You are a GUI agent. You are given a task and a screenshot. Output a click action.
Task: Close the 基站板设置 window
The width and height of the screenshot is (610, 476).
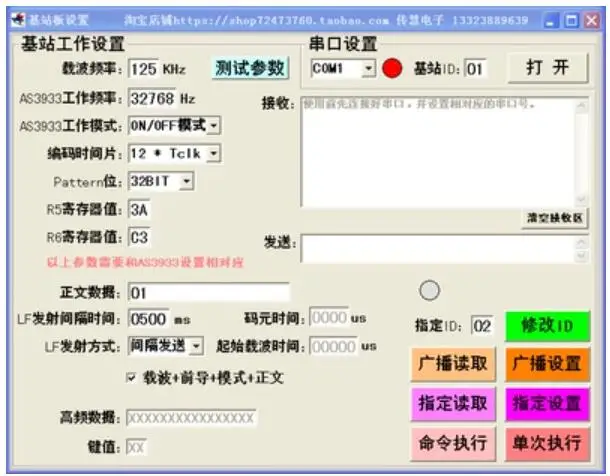point(592,20)
